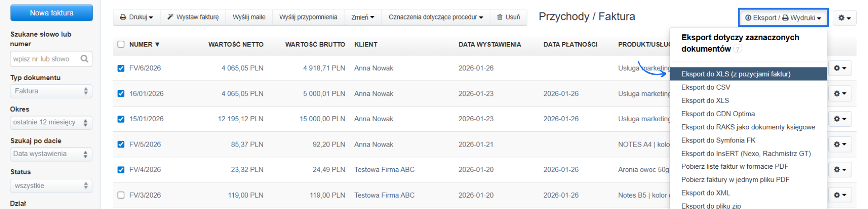This screenshot has width=868, height=209.
Task: Click the search magnifier icon
Action: (85, 59)
